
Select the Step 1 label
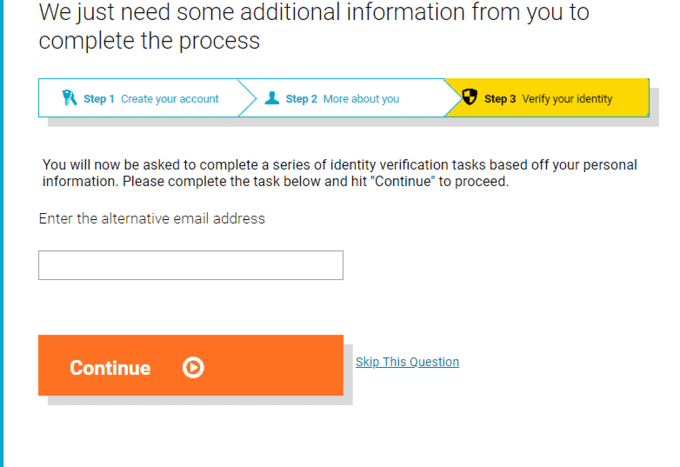99,99
